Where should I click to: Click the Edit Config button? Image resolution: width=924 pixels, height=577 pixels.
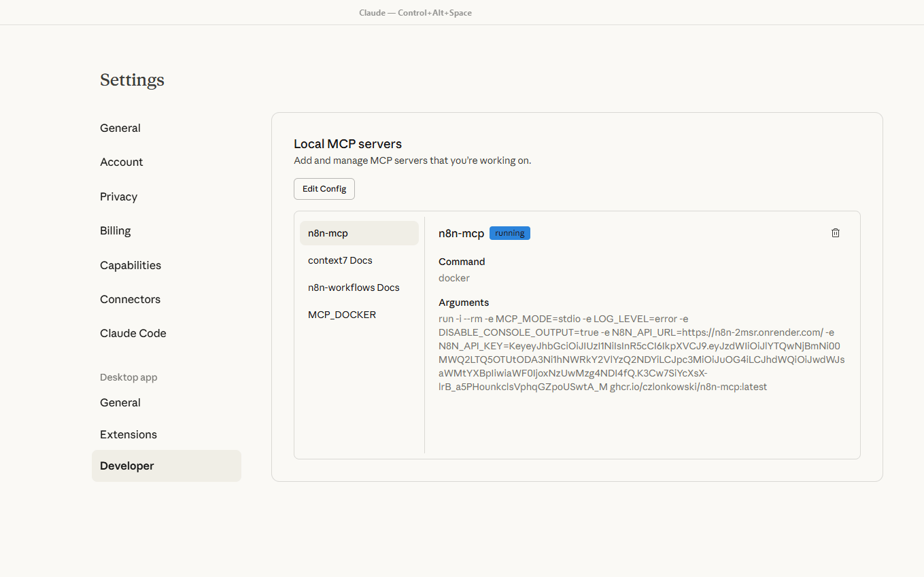pyautogui.click(x=324, y=189)
